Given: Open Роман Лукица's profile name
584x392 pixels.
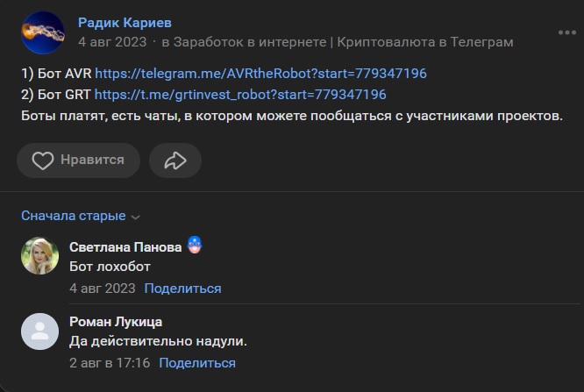Looking at the screenshot, I should 116,322.
